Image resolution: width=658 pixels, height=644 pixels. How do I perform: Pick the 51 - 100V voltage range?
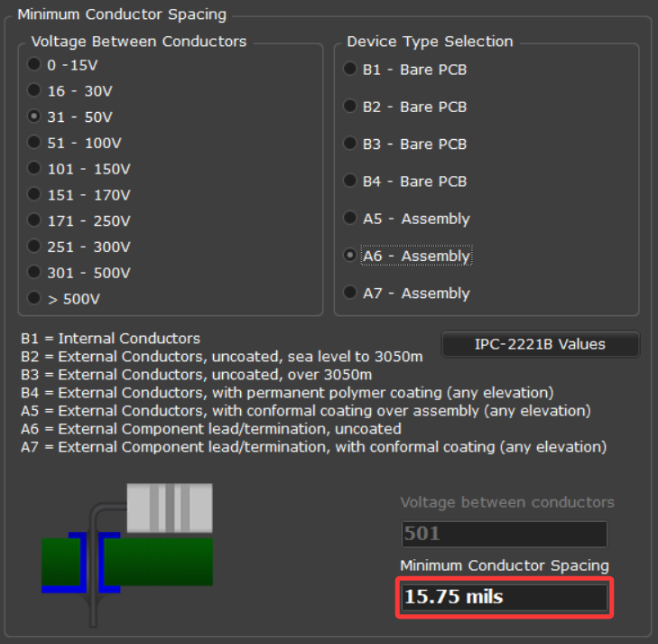tap(34, 143)
